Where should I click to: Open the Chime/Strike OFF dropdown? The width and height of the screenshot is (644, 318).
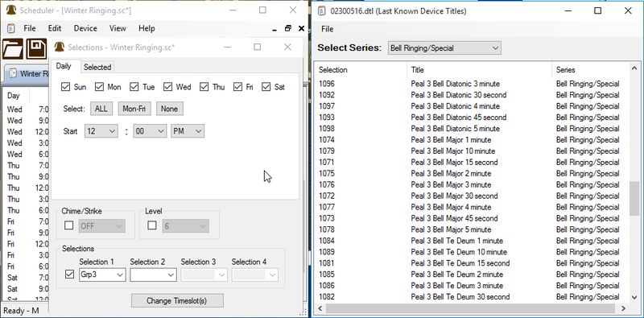pos(101,226)
